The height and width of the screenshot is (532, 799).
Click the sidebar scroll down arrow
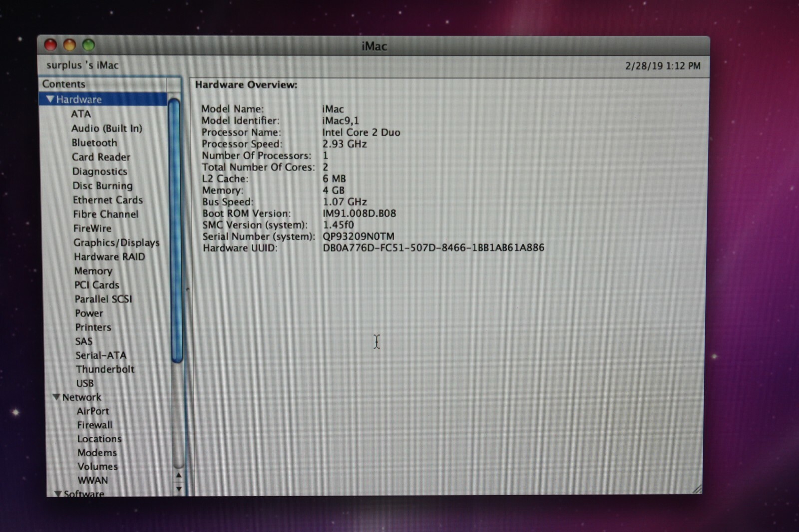click(179, 489)
